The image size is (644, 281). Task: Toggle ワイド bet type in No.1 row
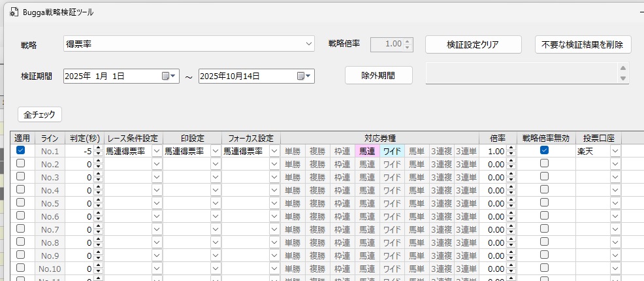pyautogui.click(x=392, y=151)
